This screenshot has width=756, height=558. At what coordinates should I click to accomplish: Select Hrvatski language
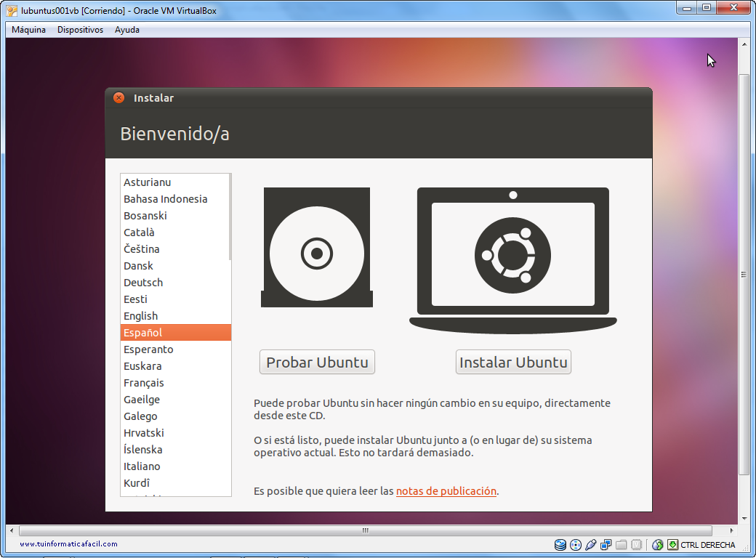pos(175,433)
